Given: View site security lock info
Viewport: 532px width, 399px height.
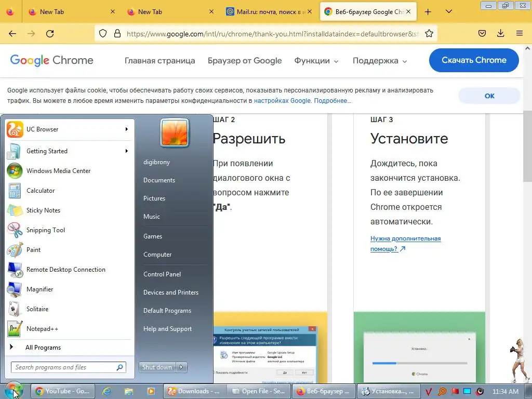Looking at the screenshot, I should pos(117,33).
